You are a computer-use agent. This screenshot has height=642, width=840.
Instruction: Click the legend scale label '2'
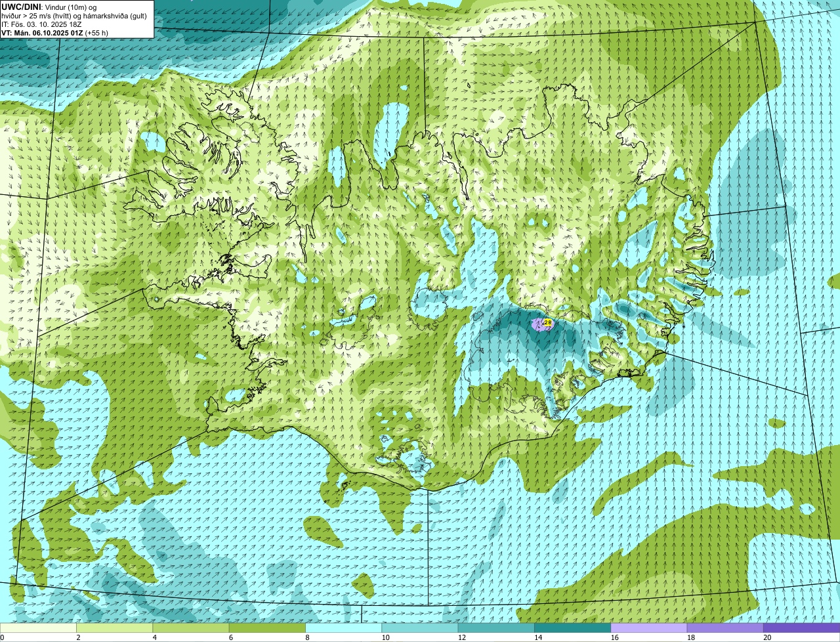[78, 637]
